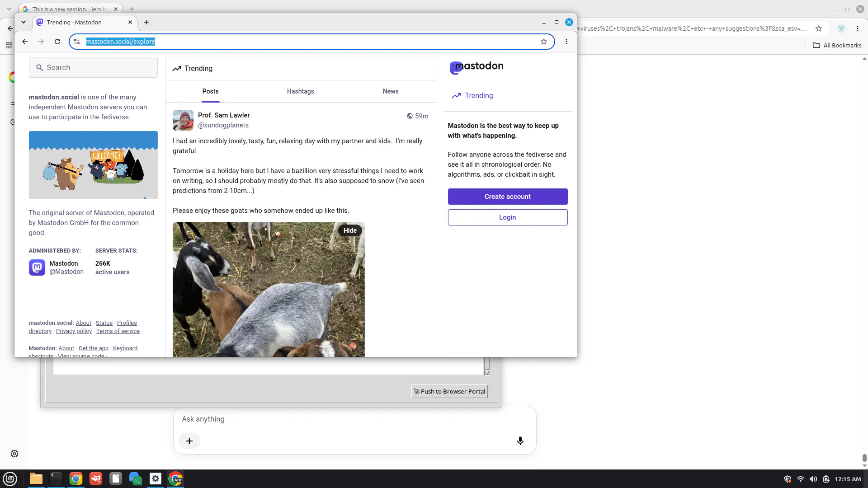Open the Mastodon logo homepage link
This screenshot has height=488, width=868.
coord(476,67)
